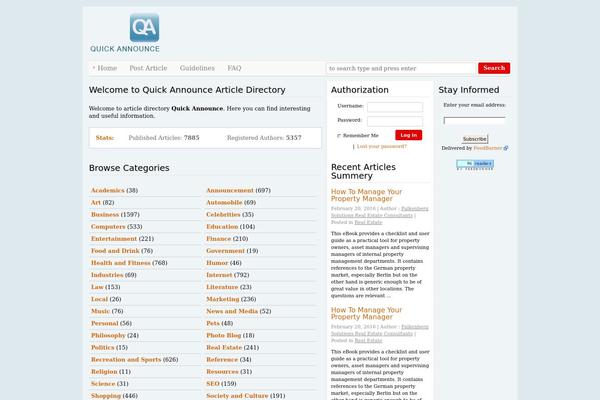Open the Humor category
This screenshot has height=400, width=600.
[x=217, y=263]
